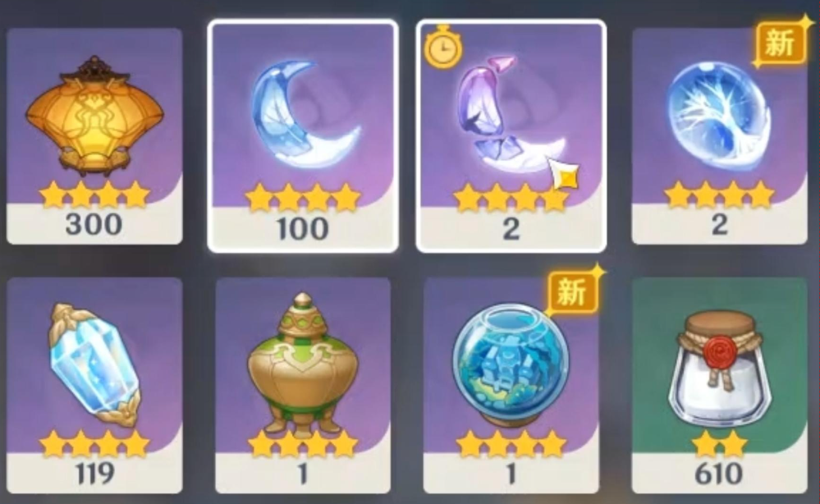
Task: Click the sealed white jar item
Action: [719, 385]
